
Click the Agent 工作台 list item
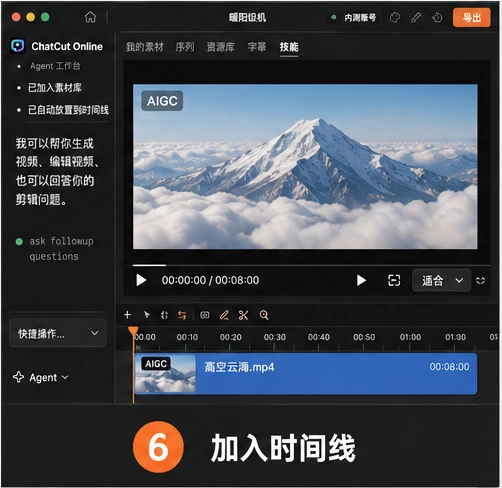coord(55,66)
